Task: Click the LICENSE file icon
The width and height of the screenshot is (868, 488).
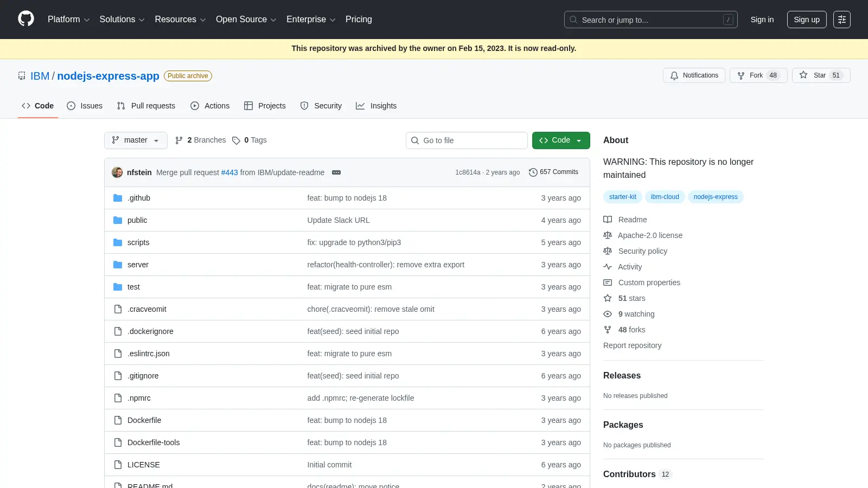Action: (118, 465)
